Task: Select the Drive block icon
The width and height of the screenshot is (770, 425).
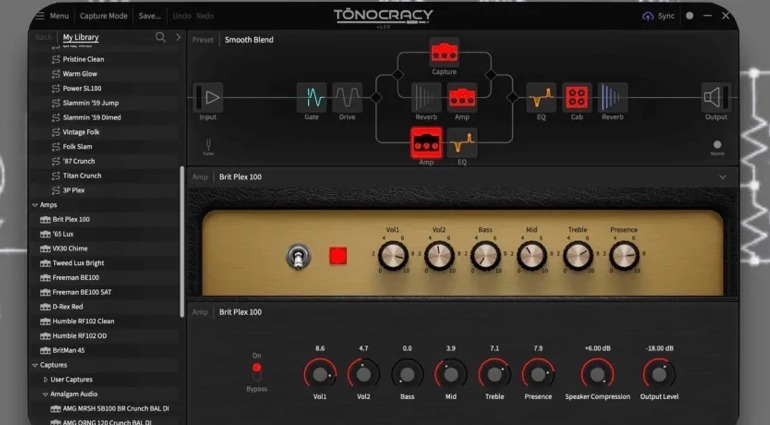Action: click(347, 97)
